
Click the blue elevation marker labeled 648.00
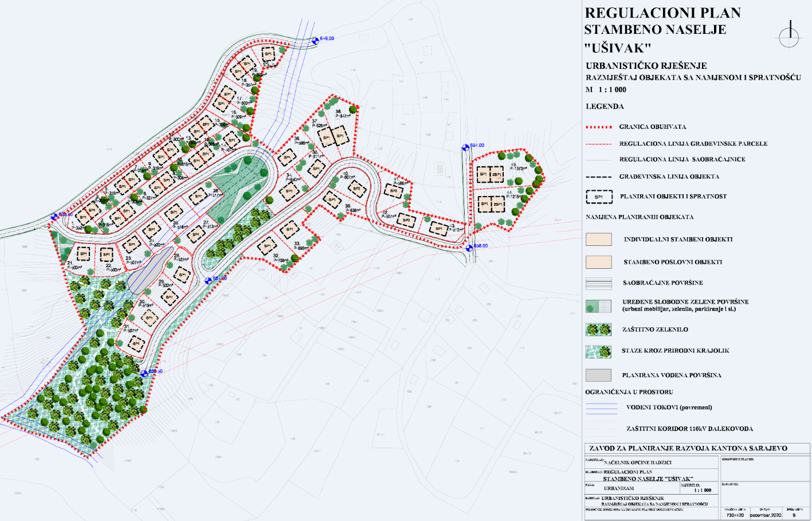click(x=315, y=41)
